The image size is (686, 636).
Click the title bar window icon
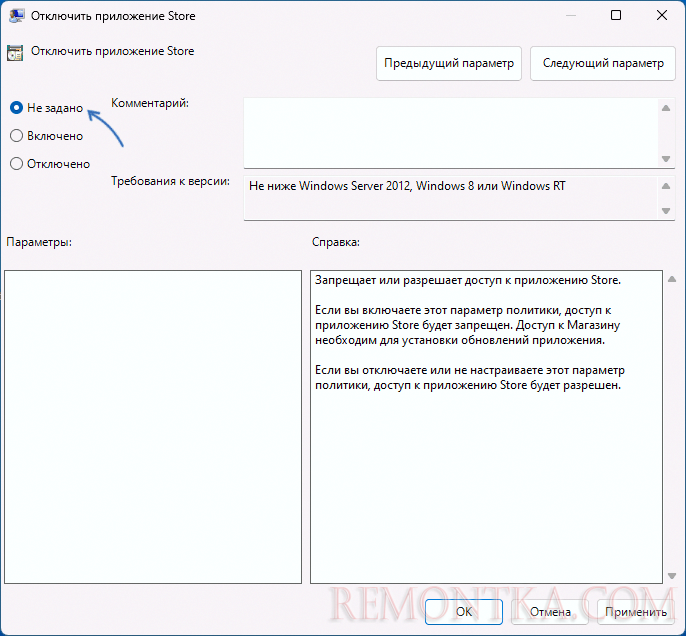point(16,16)
